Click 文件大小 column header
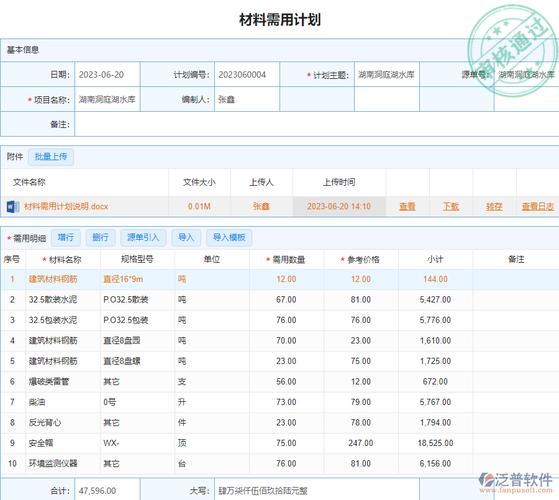 tap(199, 182)
